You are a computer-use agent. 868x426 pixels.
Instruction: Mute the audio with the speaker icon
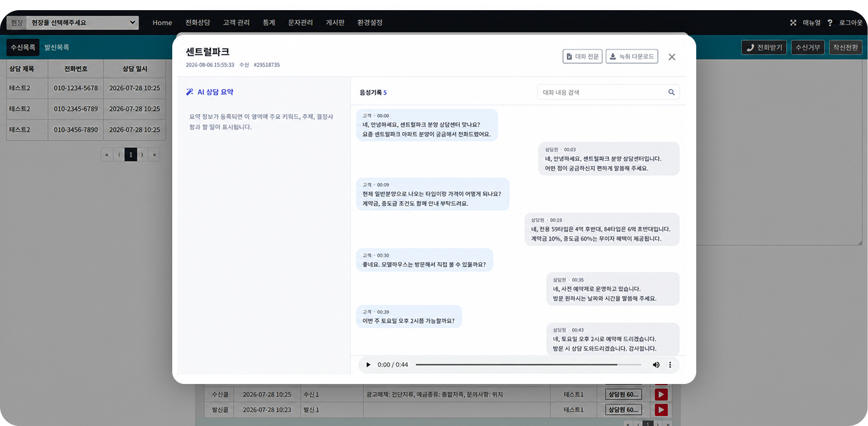pos(656,365)
